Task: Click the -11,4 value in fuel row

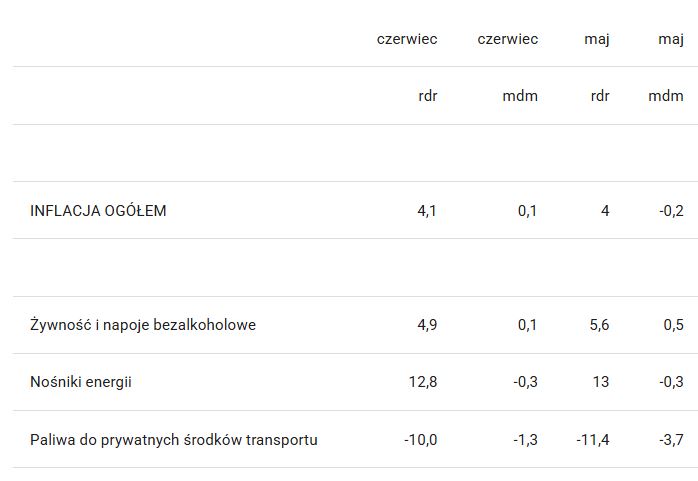Action: (592, 440)
